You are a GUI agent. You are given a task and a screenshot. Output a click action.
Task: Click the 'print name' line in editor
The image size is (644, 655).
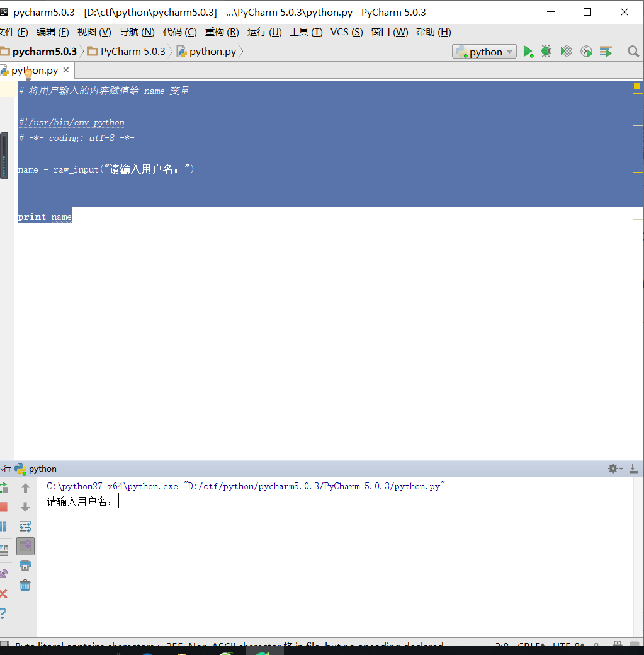tap(45, 217)
